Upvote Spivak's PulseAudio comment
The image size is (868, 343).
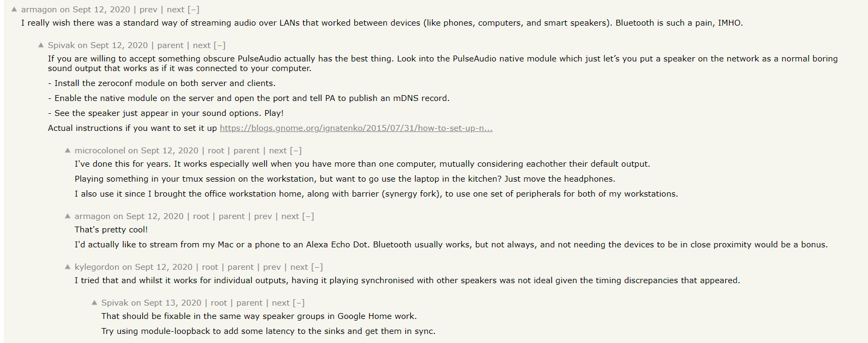41,45
